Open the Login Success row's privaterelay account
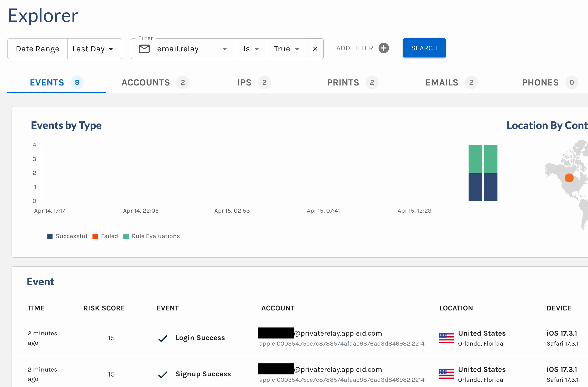 point(320,333)
